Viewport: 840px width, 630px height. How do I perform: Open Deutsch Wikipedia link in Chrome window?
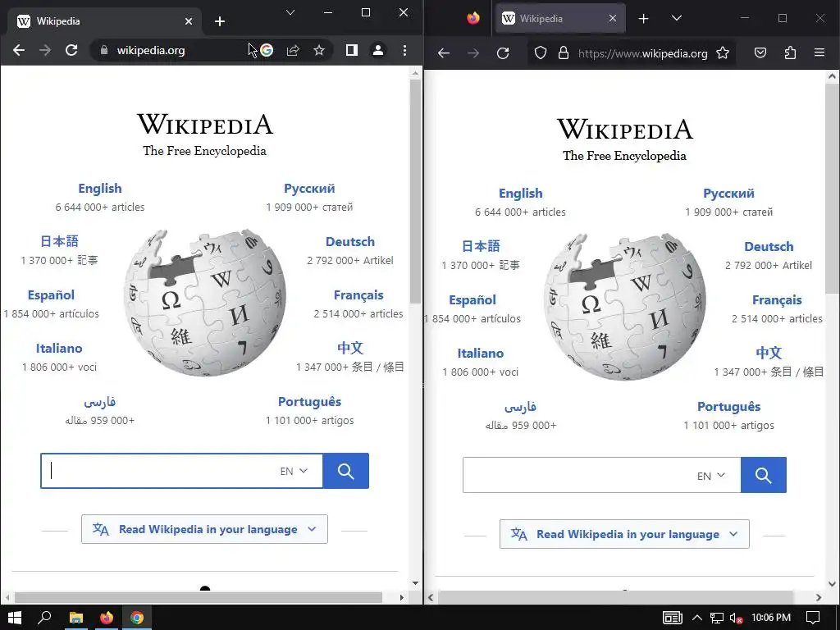[x=350, y=242]
